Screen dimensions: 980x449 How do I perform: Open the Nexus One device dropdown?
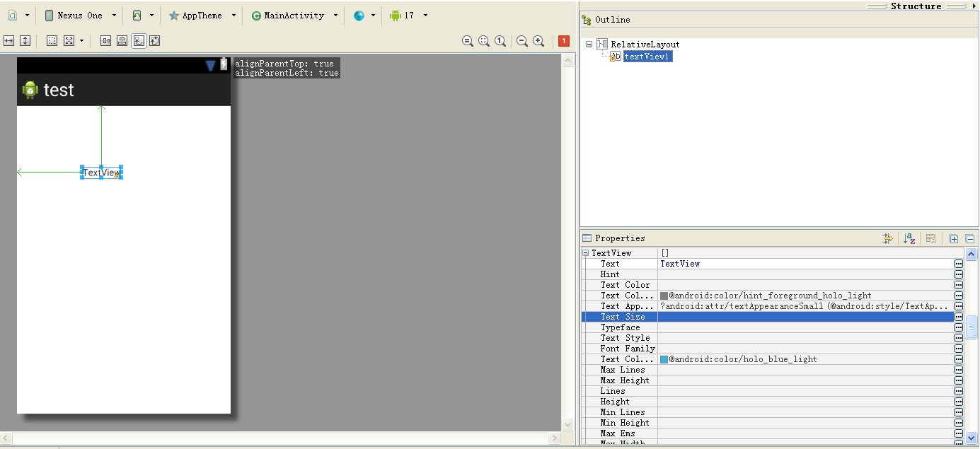(x=81, y=16)
